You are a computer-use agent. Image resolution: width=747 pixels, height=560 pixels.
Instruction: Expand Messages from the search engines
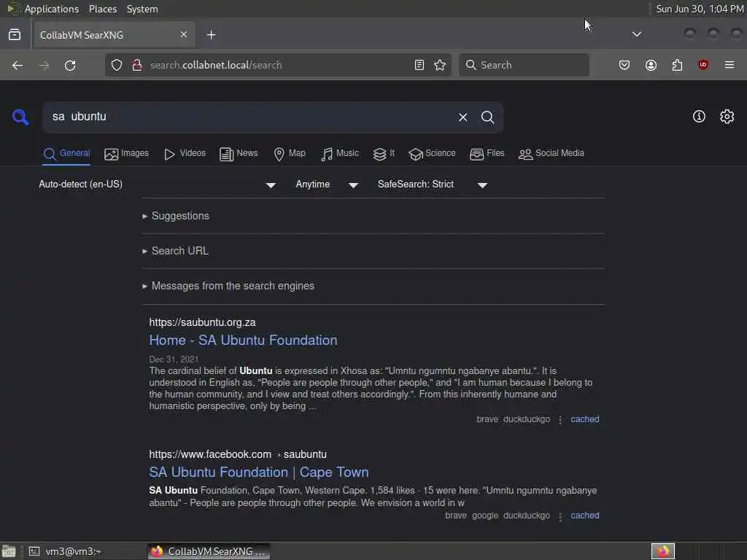(x=228, y=286)
